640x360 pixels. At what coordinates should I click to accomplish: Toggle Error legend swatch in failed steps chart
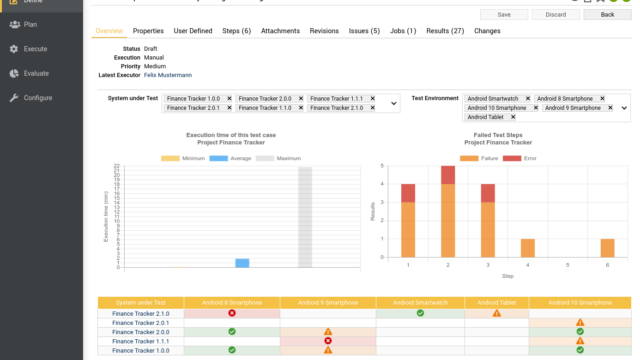pyautogui.click(x=512, y=158)
